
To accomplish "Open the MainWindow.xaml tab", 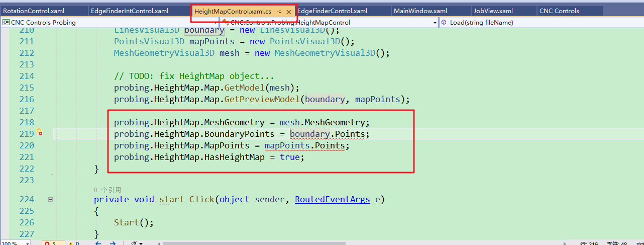I will click(x=420, y=11).
